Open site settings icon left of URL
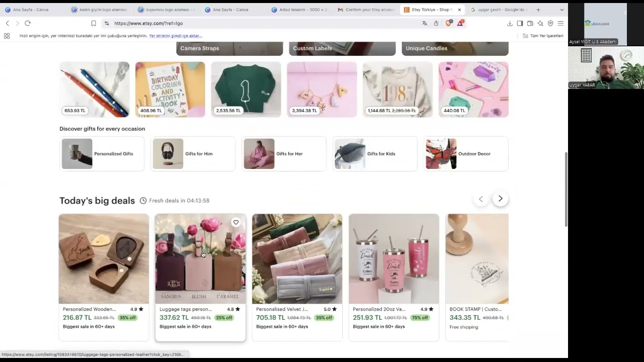The width and height of the screenshot is (644, 362). tap(107, 23)
